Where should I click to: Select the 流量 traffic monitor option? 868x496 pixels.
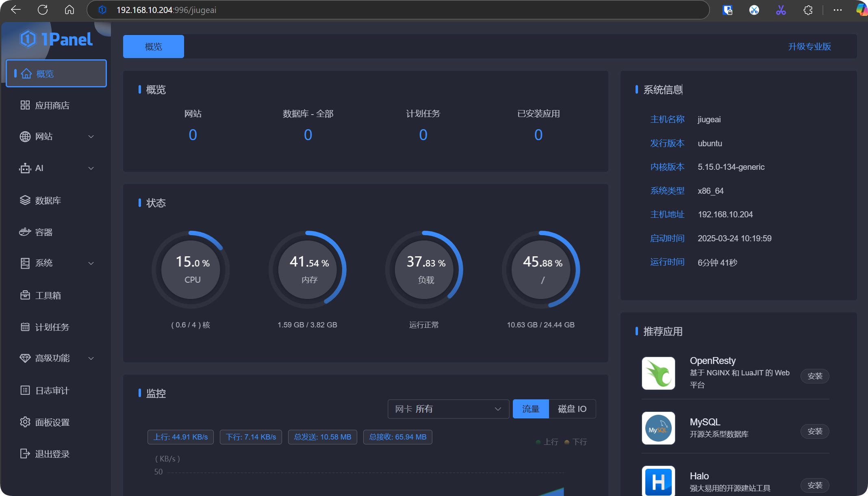click(x=530, y=409)
